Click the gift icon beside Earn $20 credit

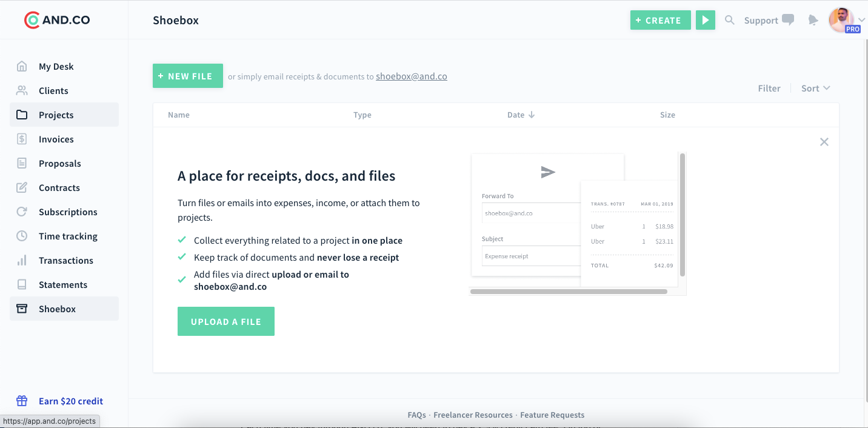click(x=22, y=401)
